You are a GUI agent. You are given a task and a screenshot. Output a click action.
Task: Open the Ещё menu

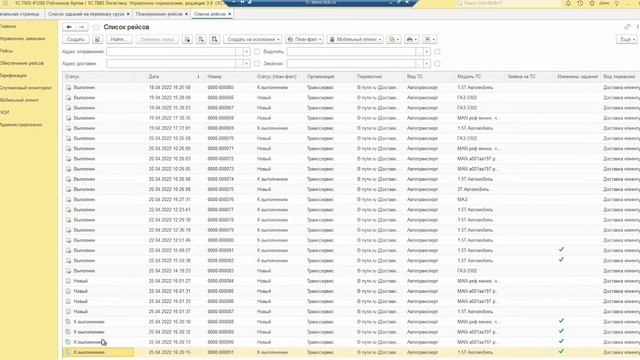click(x=626, y=39)
